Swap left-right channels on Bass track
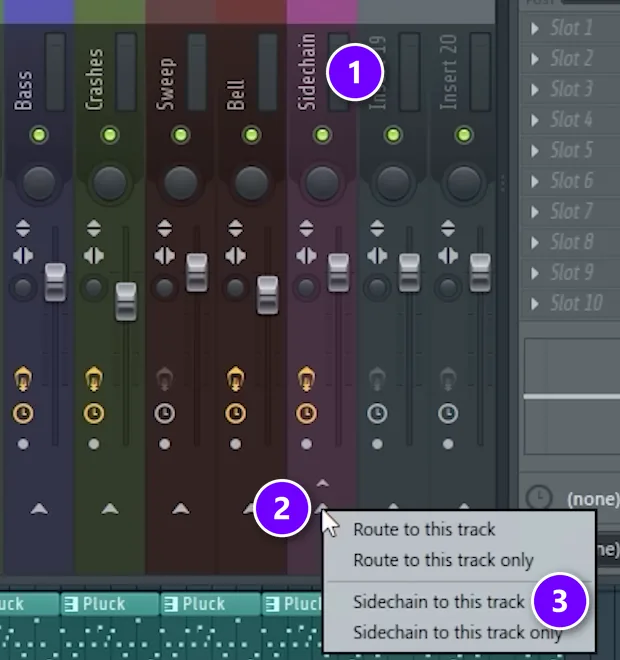Image resolution: width=620 pixels, height=660 pixels. tap(23, 255)
